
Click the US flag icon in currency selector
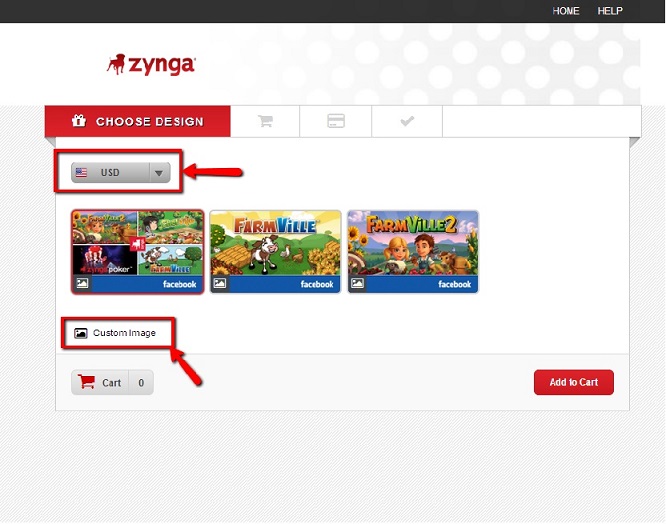click(x=81, y=172)
